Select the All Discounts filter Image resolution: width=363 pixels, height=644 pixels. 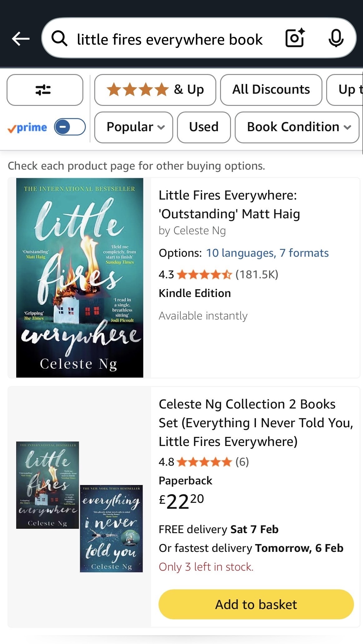271,90
